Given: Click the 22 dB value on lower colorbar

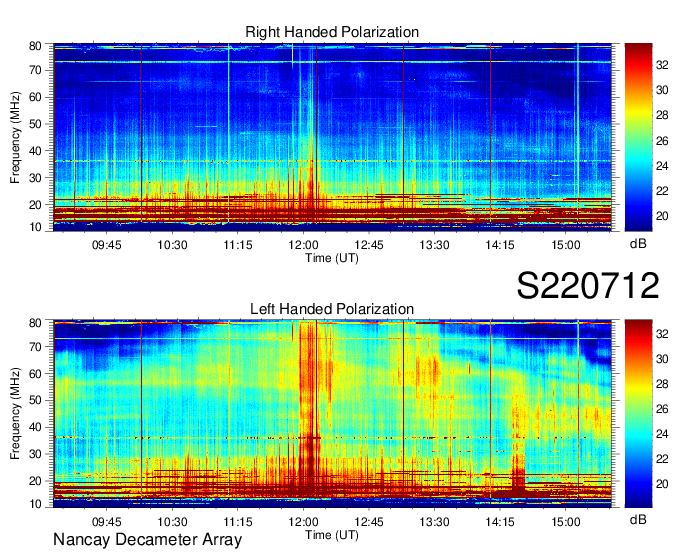Looking at the screenshot, I should point(662,459).
